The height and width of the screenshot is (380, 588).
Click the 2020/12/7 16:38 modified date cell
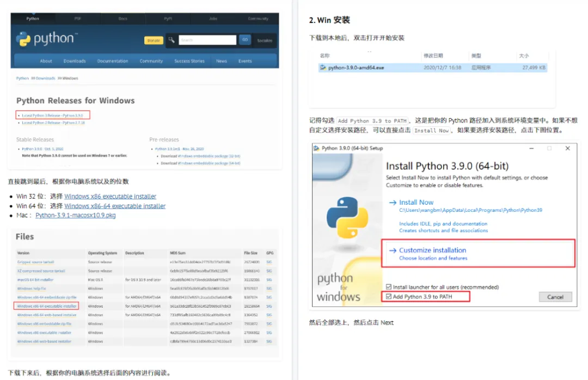[x=443, y=68]
